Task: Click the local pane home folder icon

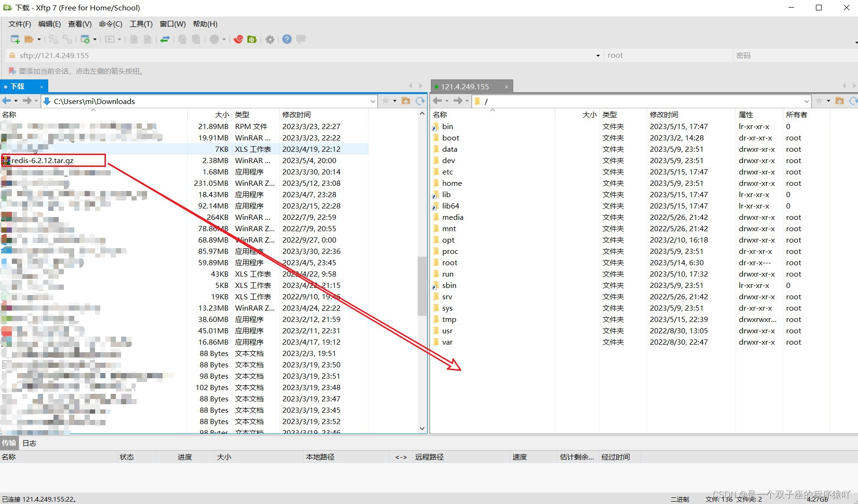Action: [406, 101]
